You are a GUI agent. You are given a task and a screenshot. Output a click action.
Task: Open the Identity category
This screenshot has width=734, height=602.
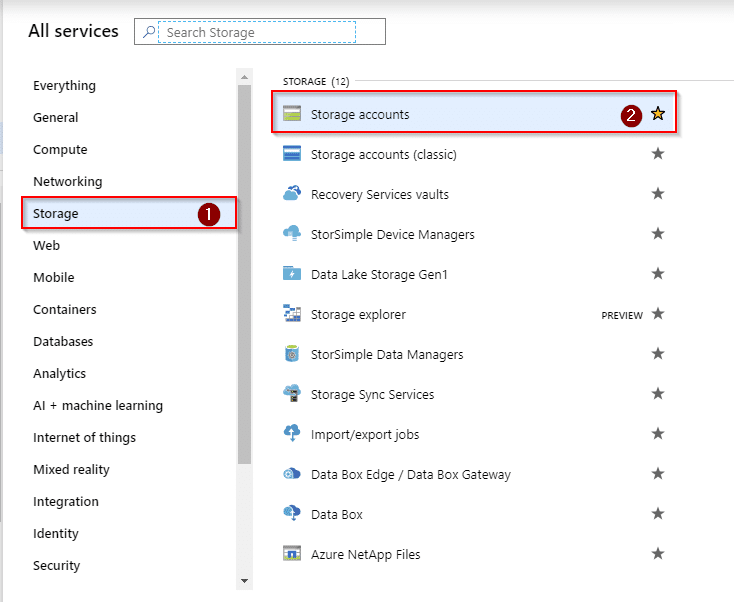[x=56, y=534]
